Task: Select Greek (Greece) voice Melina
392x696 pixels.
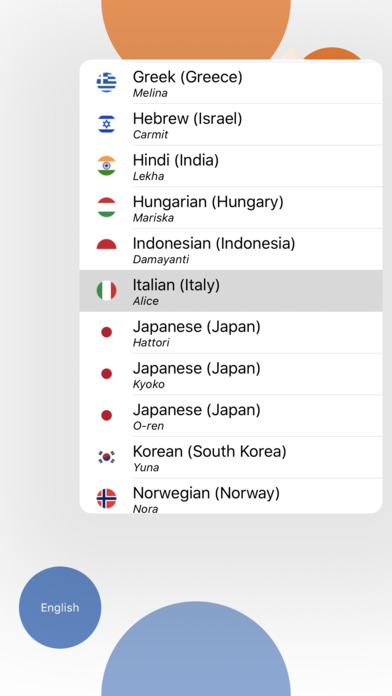Action: click(231, 83)
